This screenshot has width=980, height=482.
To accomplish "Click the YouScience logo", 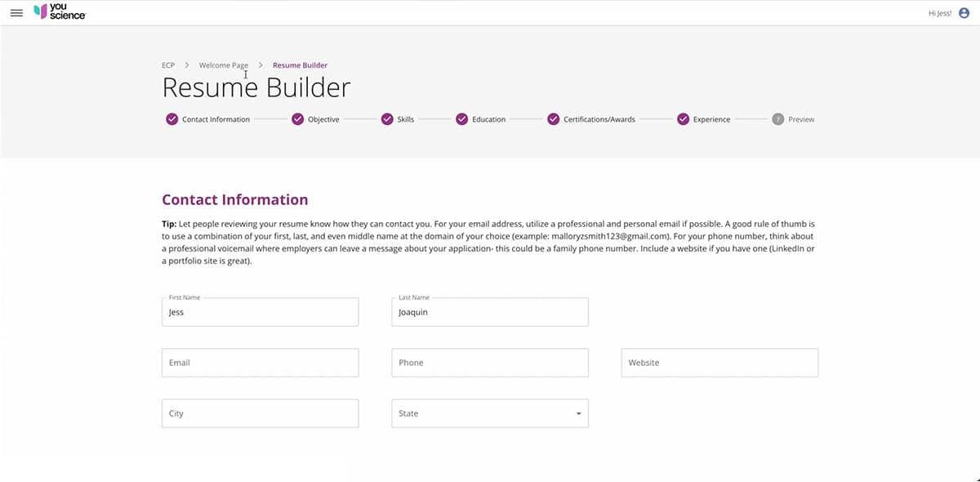I will [x=59, y=12].
